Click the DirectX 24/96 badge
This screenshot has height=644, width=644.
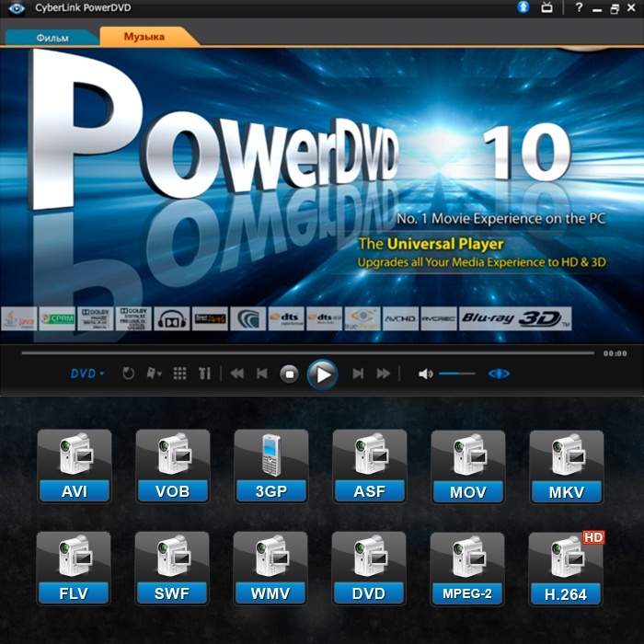click(210, 318)
